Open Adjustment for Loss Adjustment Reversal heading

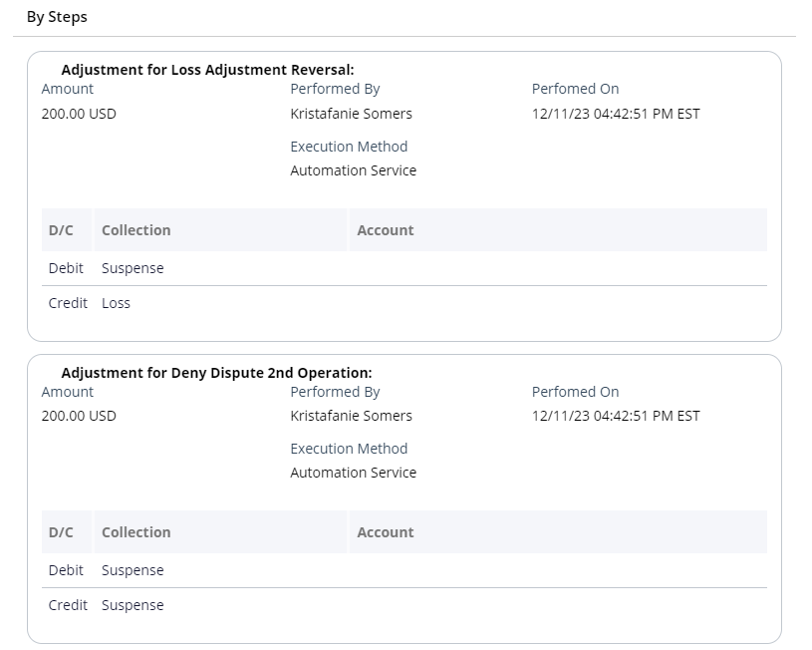[x=207, y=70]
